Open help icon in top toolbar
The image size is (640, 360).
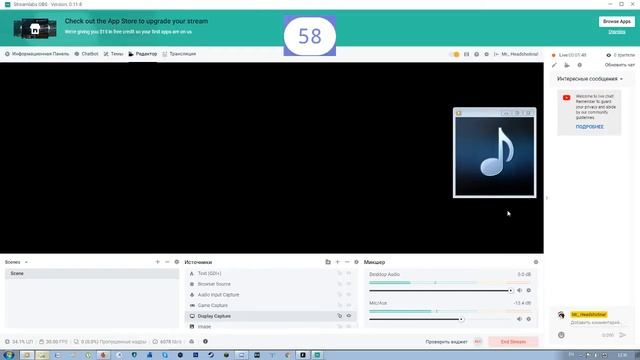476,54
